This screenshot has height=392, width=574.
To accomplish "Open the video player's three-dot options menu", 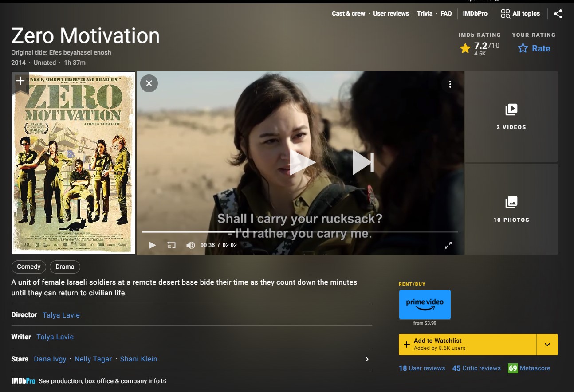I will pos(450,84).
